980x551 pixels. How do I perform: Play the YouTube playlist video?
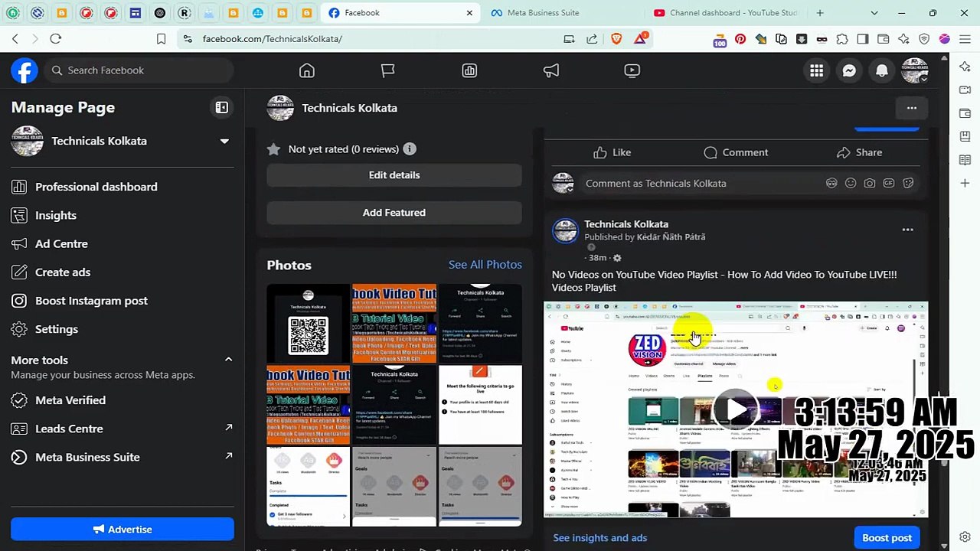coord(736,410)
